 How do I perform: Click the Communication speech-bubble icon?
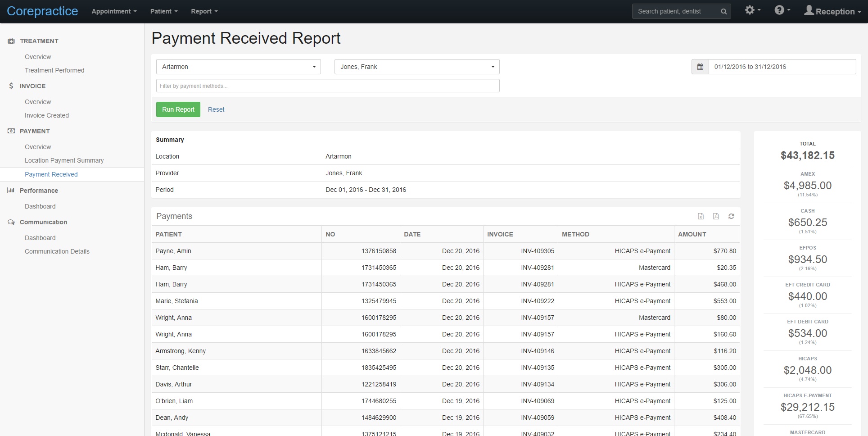10,222
